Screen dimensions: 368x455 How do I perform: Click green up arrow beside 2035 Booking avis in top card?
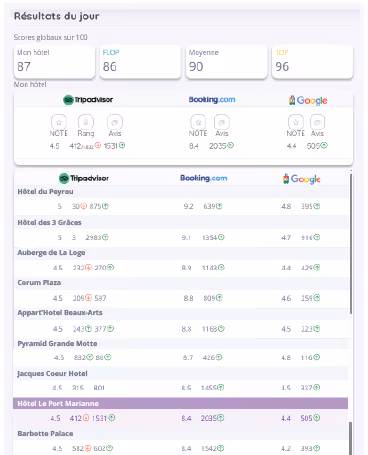coord(231,145)
